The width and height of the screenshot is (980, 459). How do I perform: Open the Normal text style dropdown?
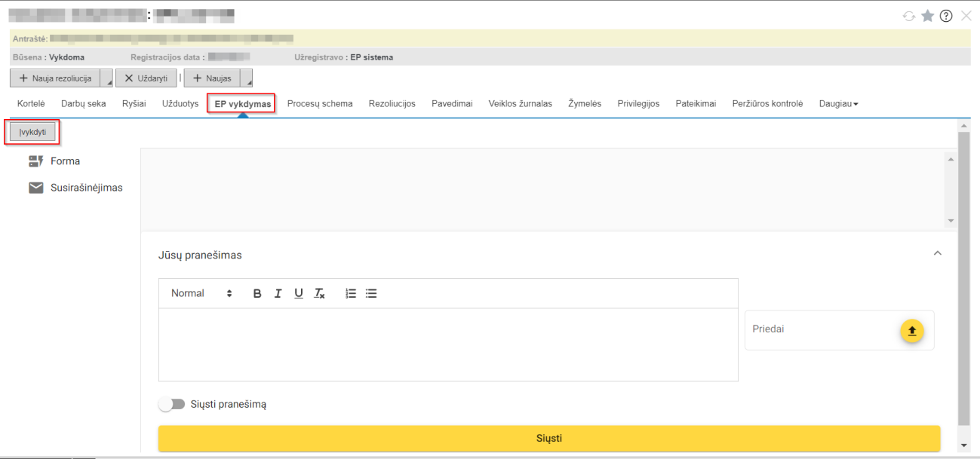pos(201,294)
